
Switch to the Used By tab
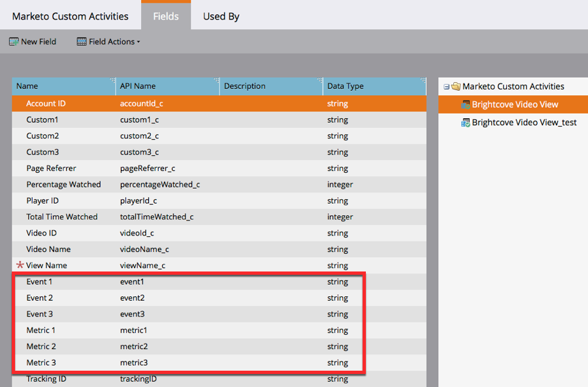[220, 16]
